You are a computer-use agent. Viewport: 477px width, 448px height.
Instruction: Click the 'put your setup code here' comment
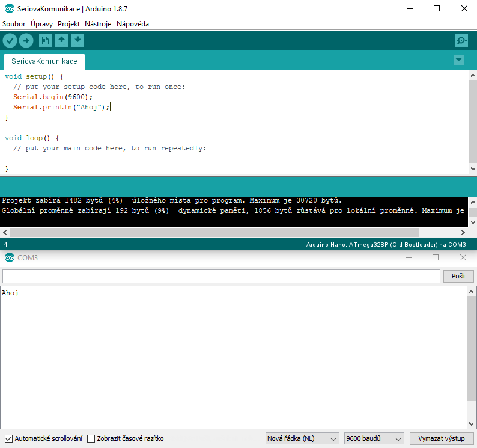coord(99,87)
